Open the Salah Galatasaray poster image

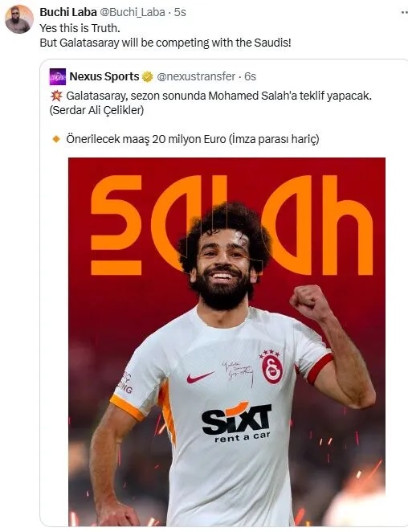click(227, 342)
